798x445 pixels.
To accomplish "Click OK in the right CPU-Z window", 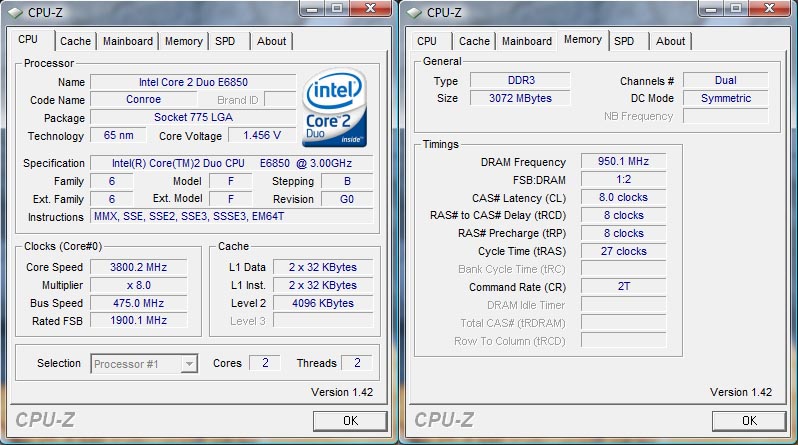I will pyautogui.click(x=749, y=421).
